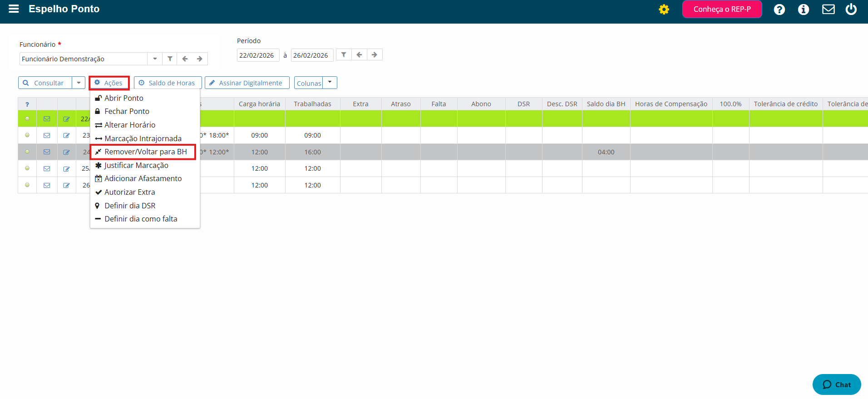
Task: Expand the Funcionário dropdown arrow
Action: 155,59
